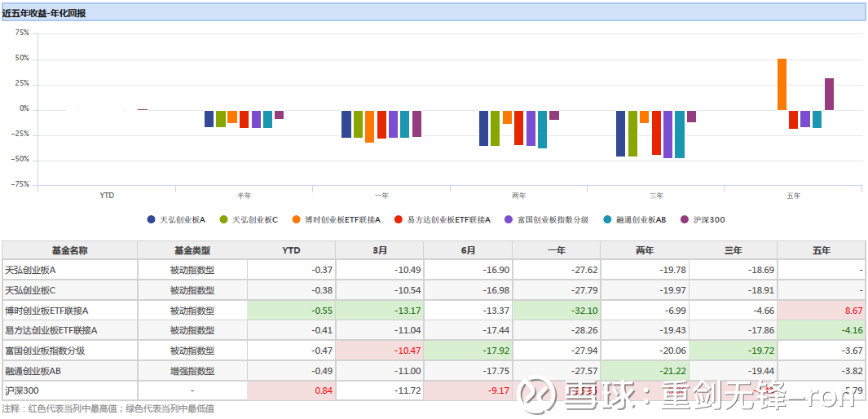The image size is (868, 419).
Task: Sort by the YTD column header
Action: pyautogui.click(x=291, y=250)
